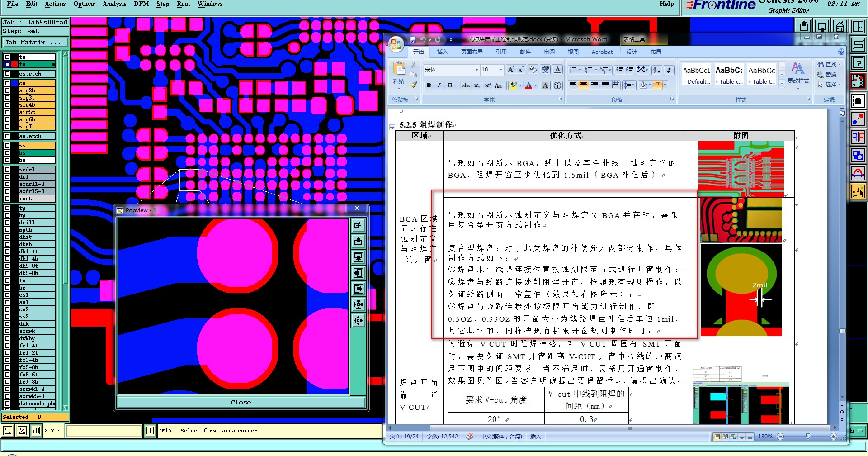Toggle bold formatting in Word
This screenshot has height=456, width=868.
pos(429,85)
